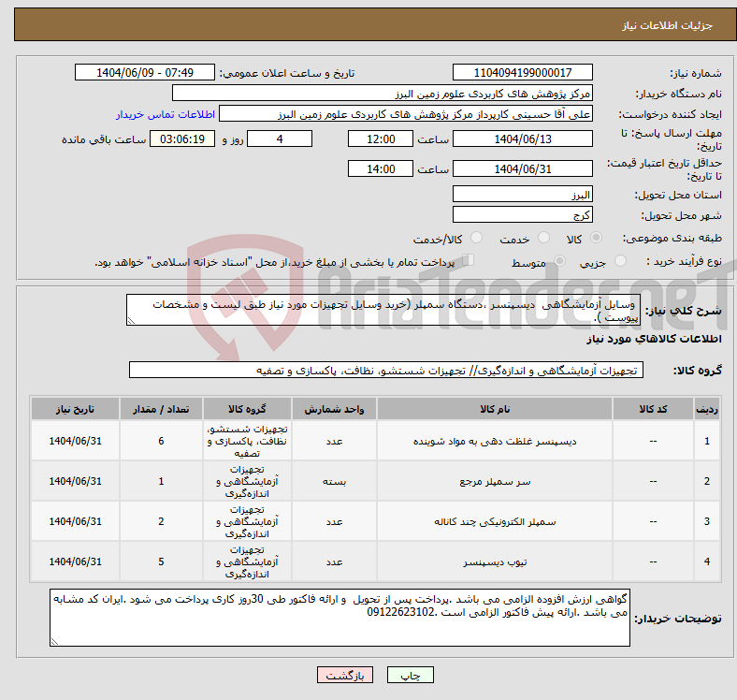Click the کد کالا column header
The width and height of the screenshot is (737, 700).
653,409
